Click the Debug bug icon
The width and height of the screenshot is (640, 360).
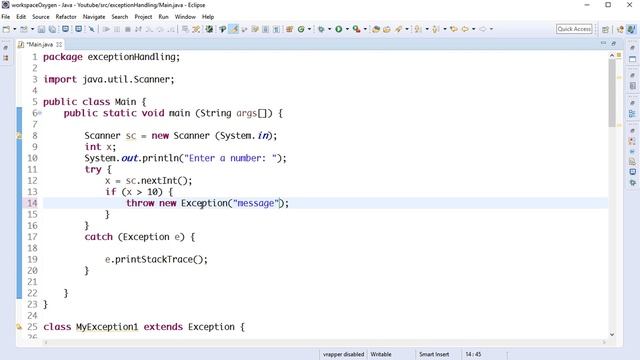(x=322, y=29)
